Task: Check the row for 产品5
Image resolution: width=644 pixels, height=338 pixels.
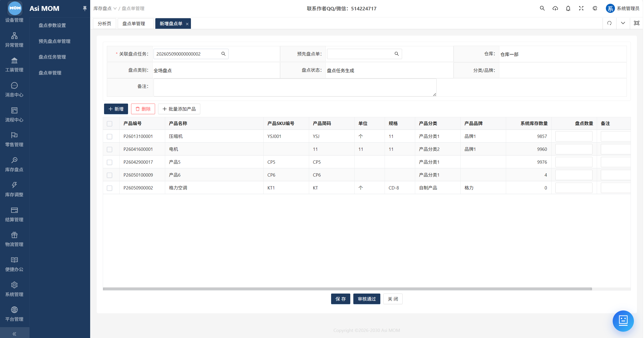Action: point(110,162)
